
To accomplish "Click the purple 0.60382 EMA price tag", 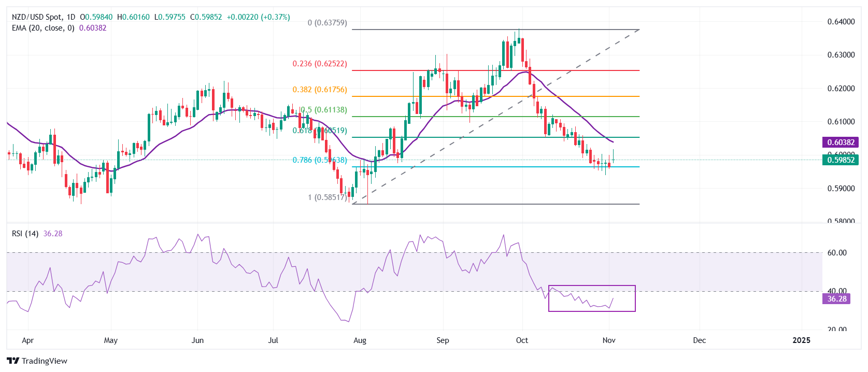I will point(840,142).
